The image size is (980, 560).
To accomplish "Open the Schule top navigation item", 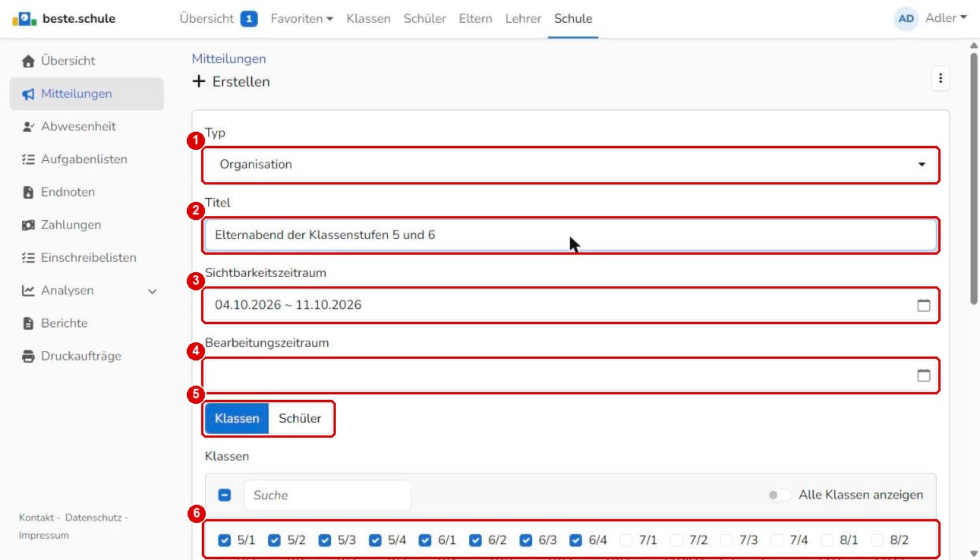I will coord(573,19).
